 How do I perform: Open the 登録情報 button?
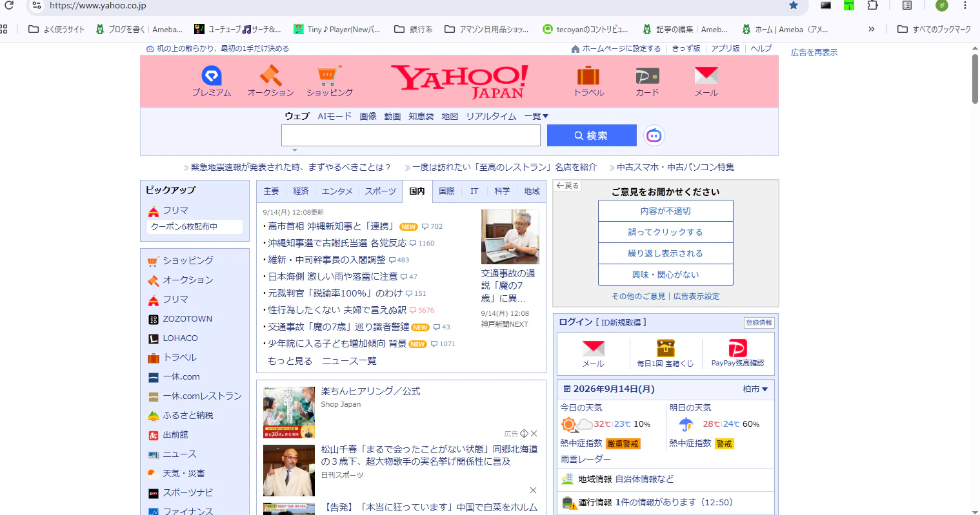click(x=759, y=322)
